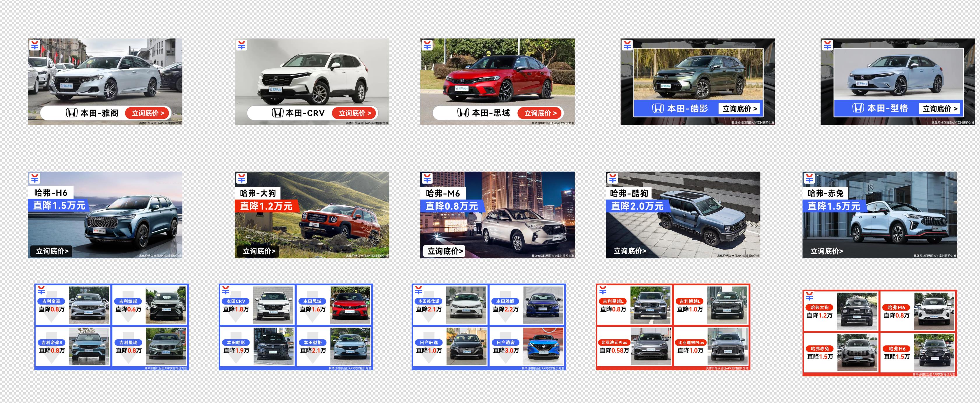Click the 吉利星瑞 pill label
This screenshot has width=980, height=403.
click(128, 342)
